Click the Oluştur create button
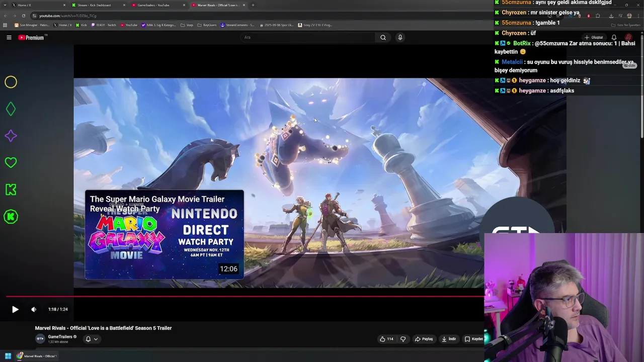 [x=594, y=37]
